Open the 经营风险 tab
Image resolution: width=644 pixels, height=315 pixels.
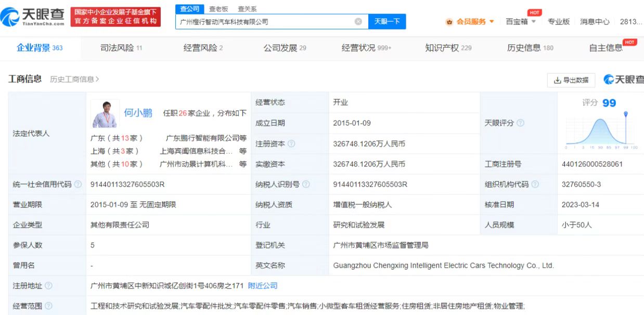tap(203, 48)
